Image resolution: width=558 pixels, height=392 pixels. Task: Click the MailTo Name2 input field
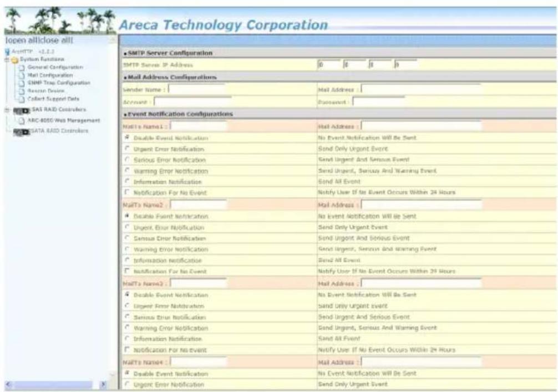pos(199,205)
